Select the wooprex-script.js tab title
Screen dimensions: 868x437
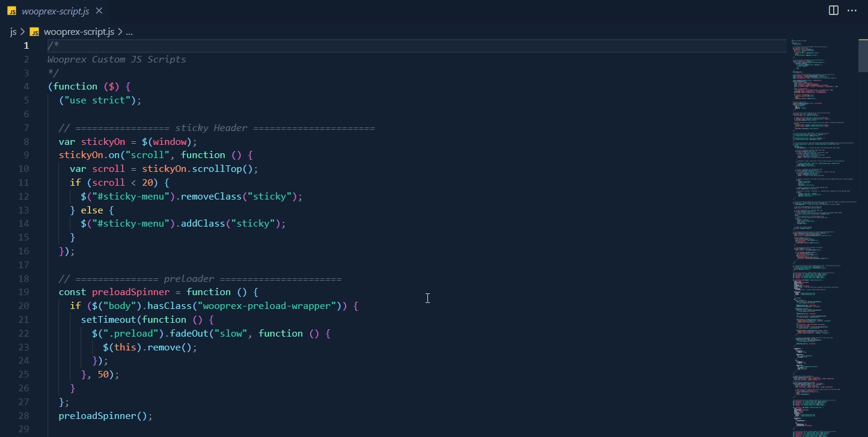[55, 11]
